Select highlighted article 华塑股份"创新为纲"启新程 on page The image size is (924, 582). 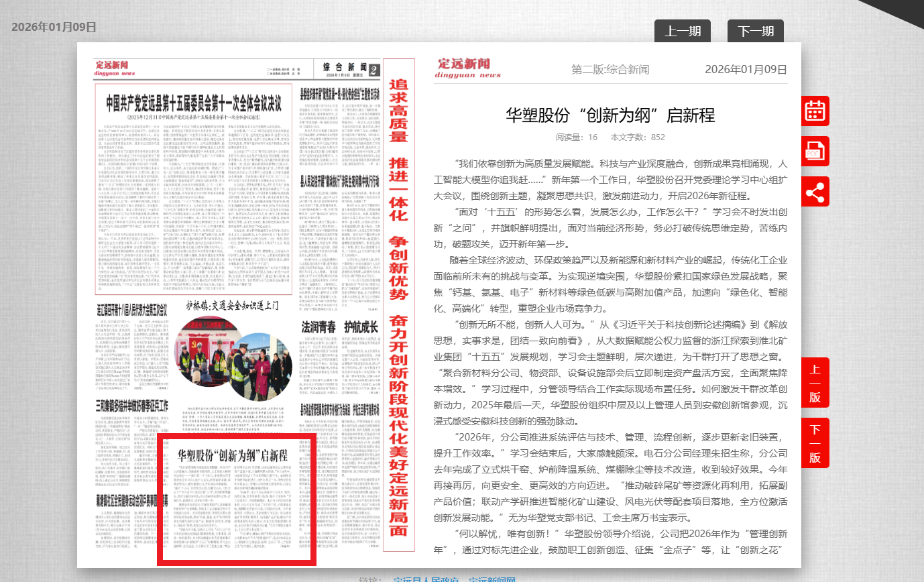236,496
